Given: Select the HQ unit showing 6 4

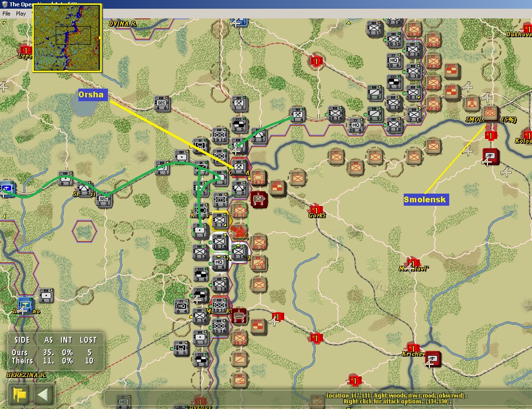Looking at the screenshot, I should click(182, 306).
